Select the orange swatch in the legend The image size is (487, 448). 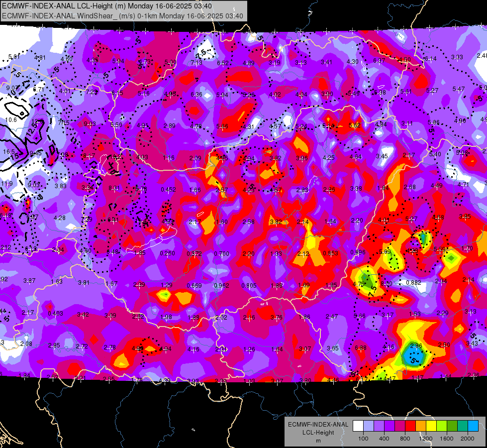point(420,426)
